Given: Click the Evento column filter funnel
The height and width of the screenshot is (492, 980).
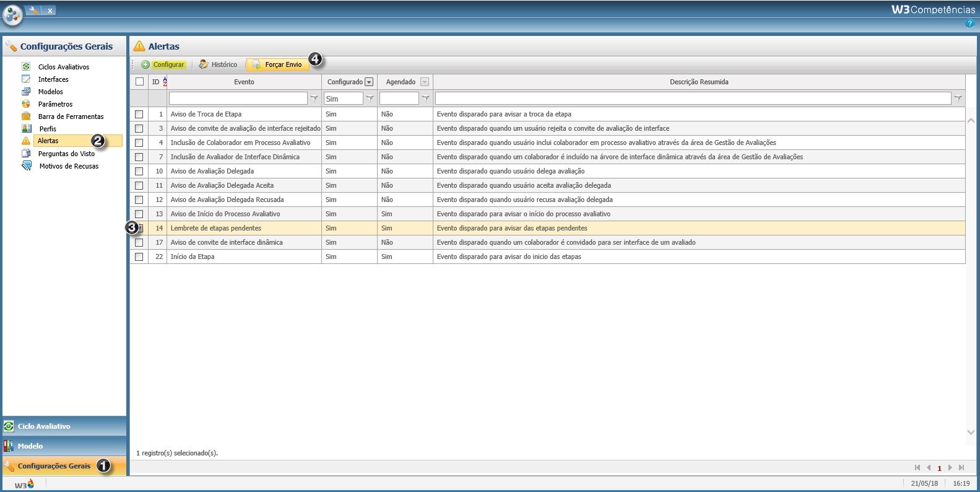Looking at the screenshot, I should tap(314, 99).
